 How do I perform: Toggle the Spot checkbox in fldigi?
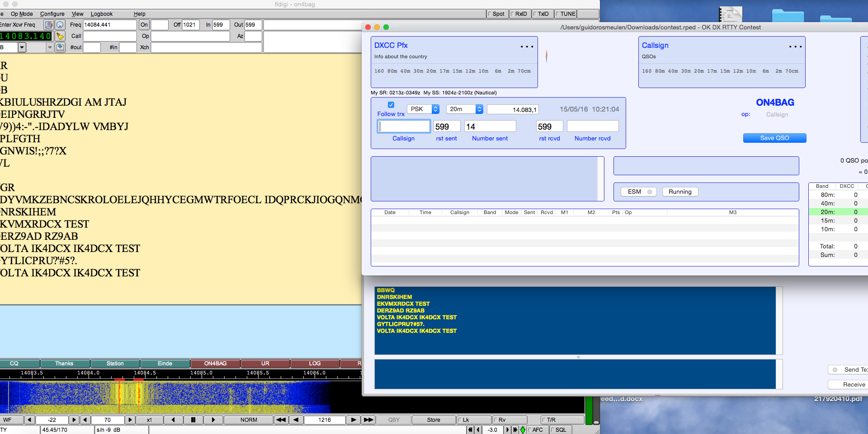(498, 14)
